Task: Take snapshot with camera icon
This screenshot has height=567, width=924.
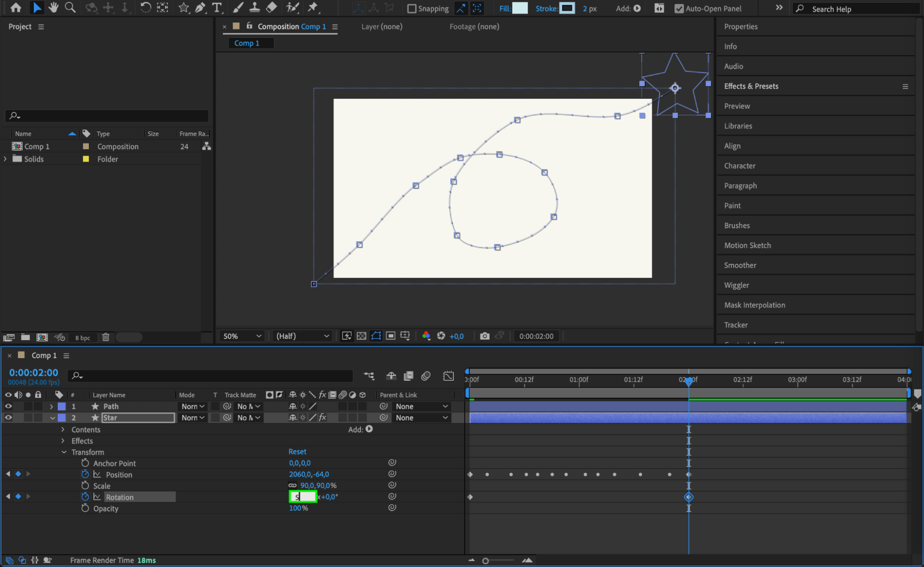Action: (484, 336)
